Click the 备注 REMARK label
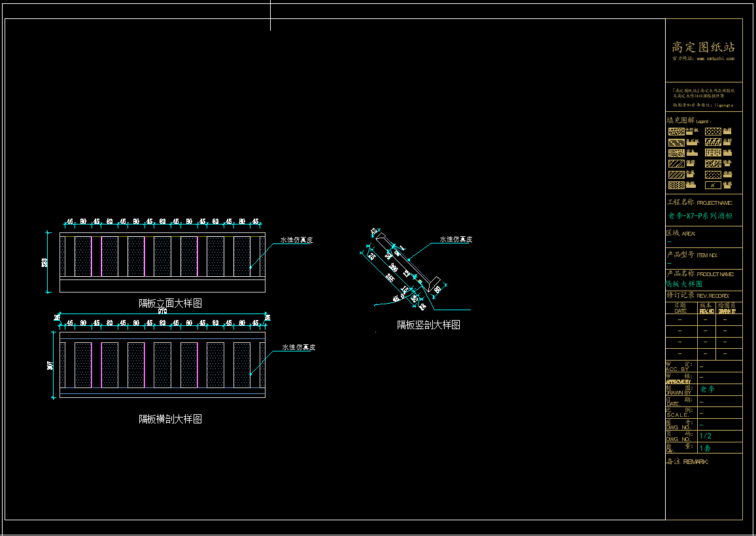756x536 pixels. coord(687,461)
